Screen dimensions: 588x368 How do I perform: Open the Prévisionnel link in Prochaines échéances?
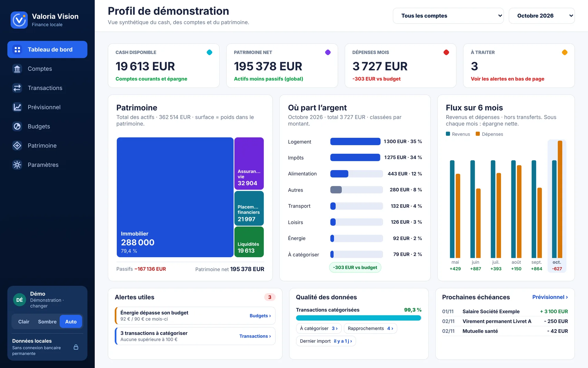(550, 297)
